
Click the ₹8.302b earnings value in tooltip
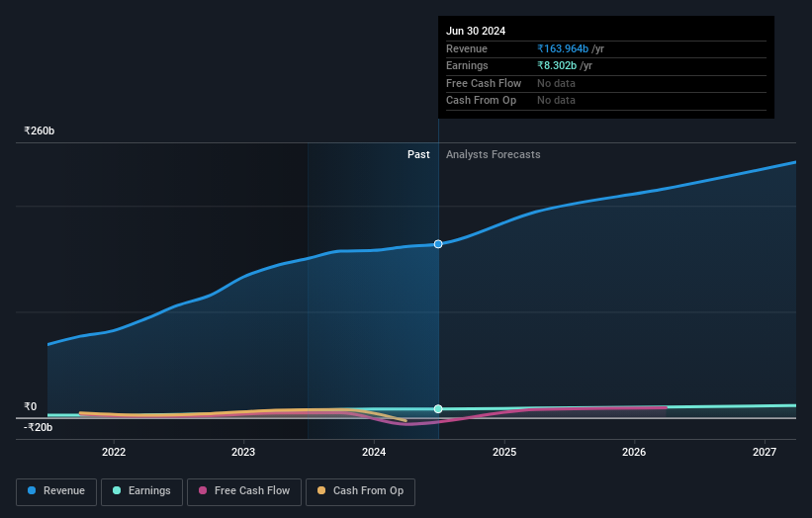pos(557,65)
